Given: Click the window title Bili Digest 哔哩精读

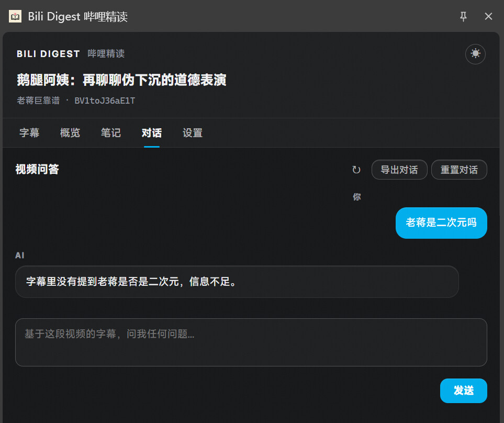Looking at the screenshot, I should coord(78,16).
